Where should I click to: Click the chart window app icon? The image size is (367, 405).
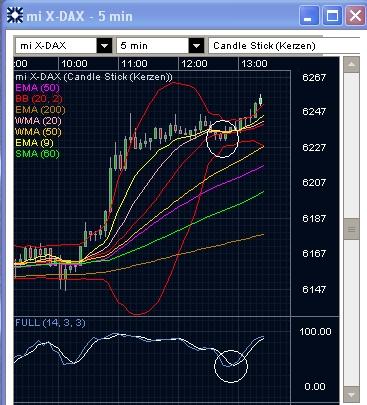point(15,15)
